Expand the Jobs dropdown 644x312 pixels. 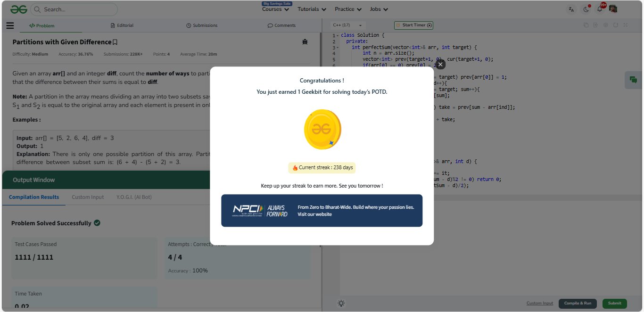[379, 9]
